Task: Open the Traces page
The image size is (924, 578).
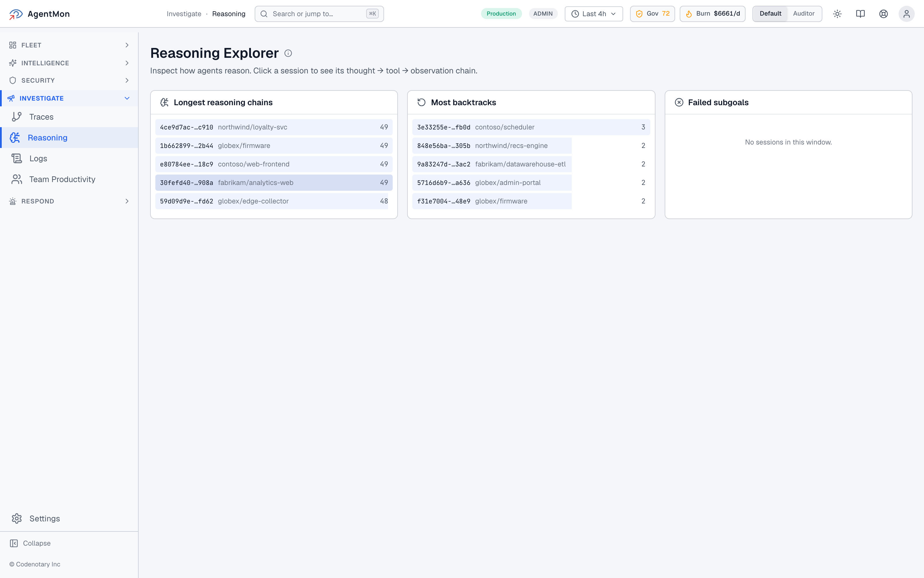Action: click(x=70, y=117)
